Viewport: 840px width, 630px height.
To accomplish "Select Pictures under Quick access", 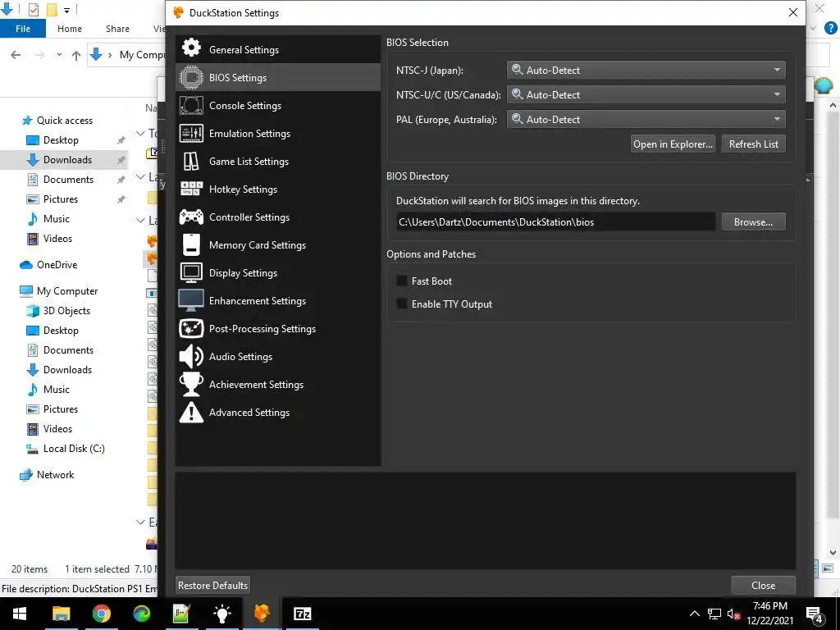I will pyautogui.click(x=61, y=199).
